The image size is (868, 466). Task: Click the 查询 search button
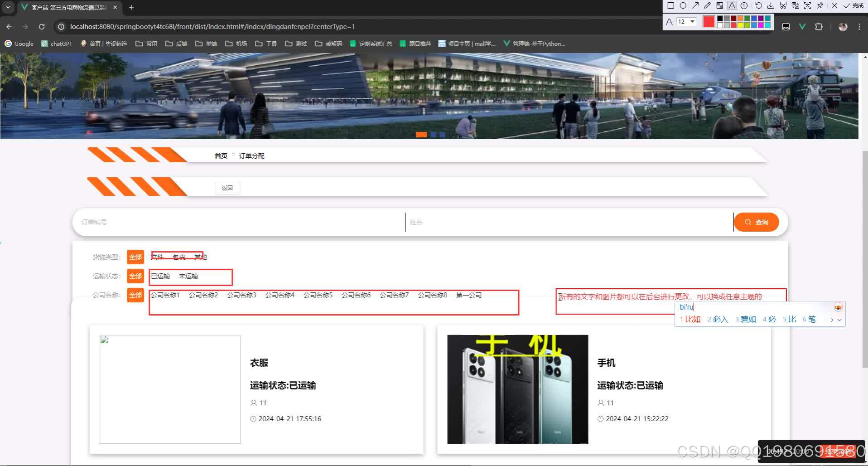click(x=756, y=222)
